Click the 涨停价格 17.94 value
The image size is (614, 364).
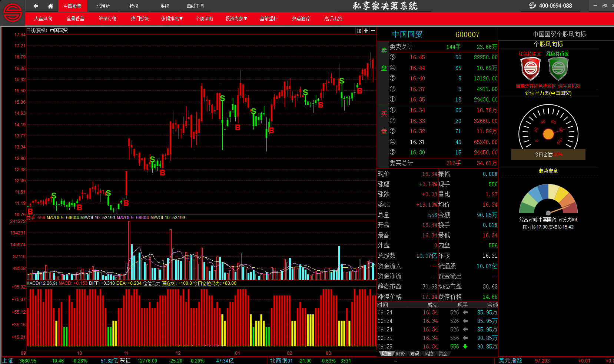(x=430, y=297)
